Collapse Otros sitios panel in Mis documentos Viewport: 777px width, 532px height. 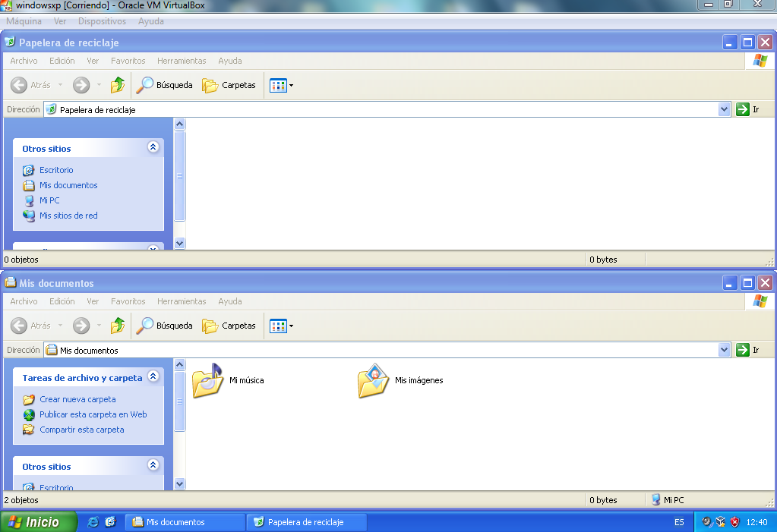point(153,464)
